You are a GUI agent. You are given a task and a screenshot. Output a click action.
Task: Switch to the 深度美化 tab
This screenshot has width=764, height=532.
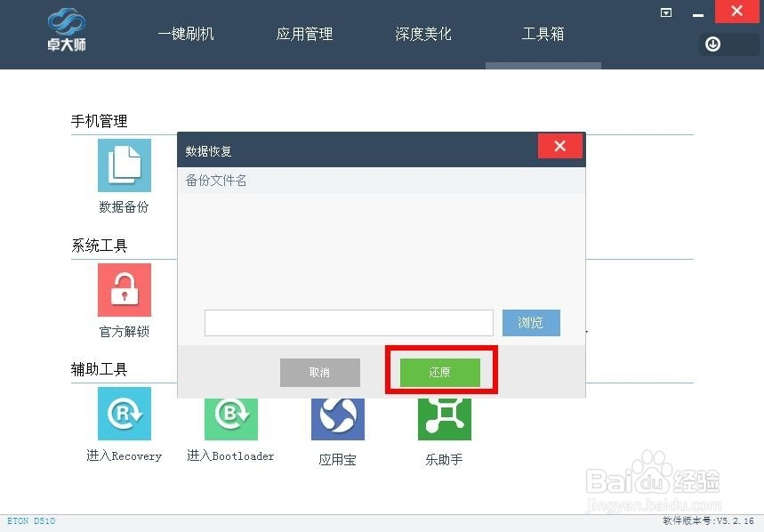pos(423,34)
